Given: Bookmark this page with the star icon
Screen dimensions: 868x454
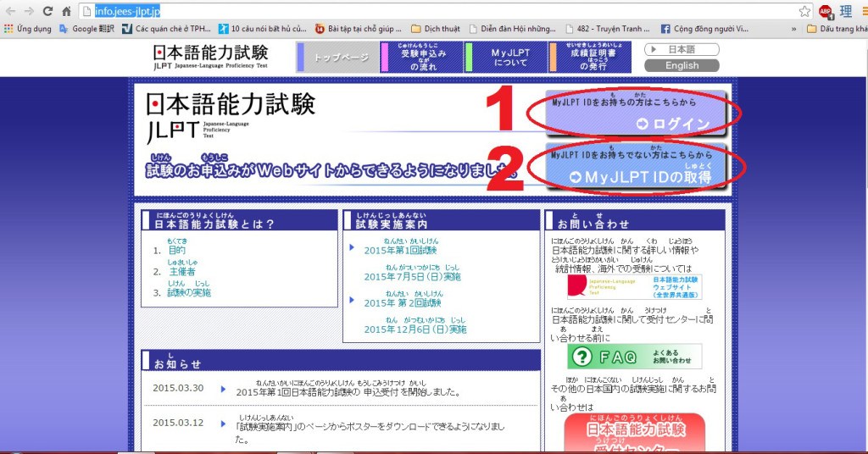Looking at the screenshot, I should 804,11.
